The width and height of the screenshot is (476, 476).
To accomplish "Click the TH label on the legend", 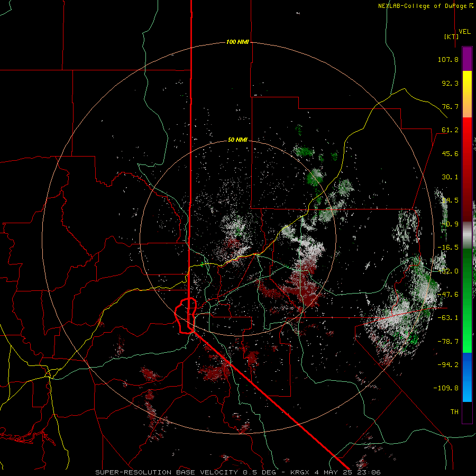I will (x=454, y=412).
